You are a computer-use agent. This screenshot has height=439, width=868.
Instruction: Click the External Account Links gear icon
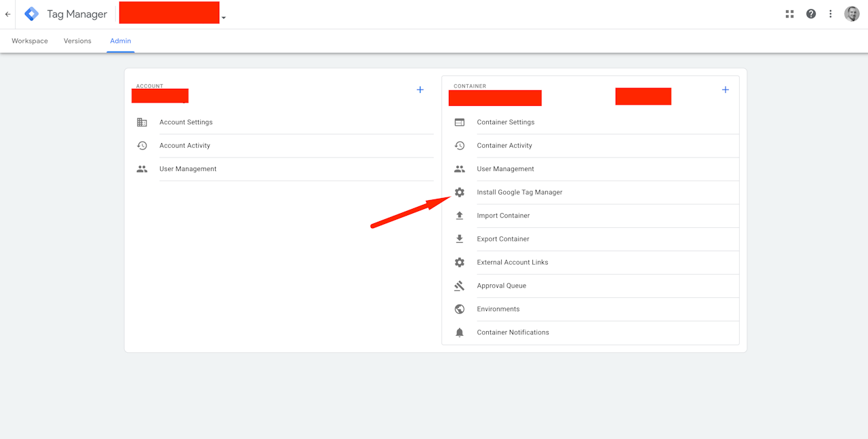coord(459,262)
